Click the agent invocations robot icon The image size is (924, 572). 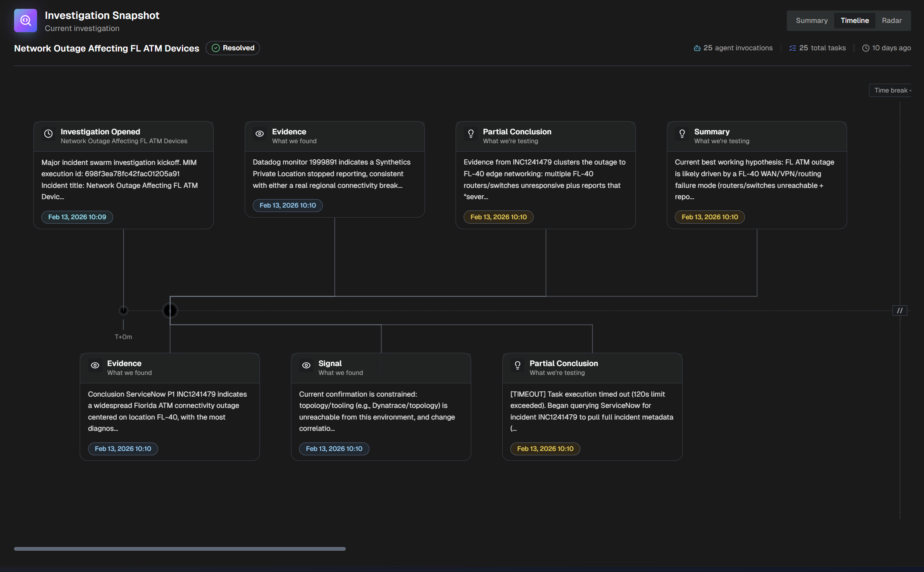(x=697, y=48)
